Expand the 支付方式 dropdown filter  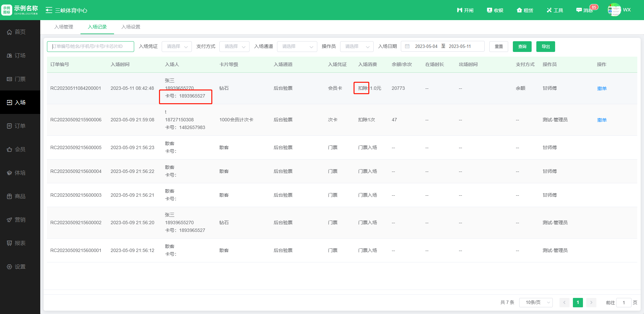234,47
